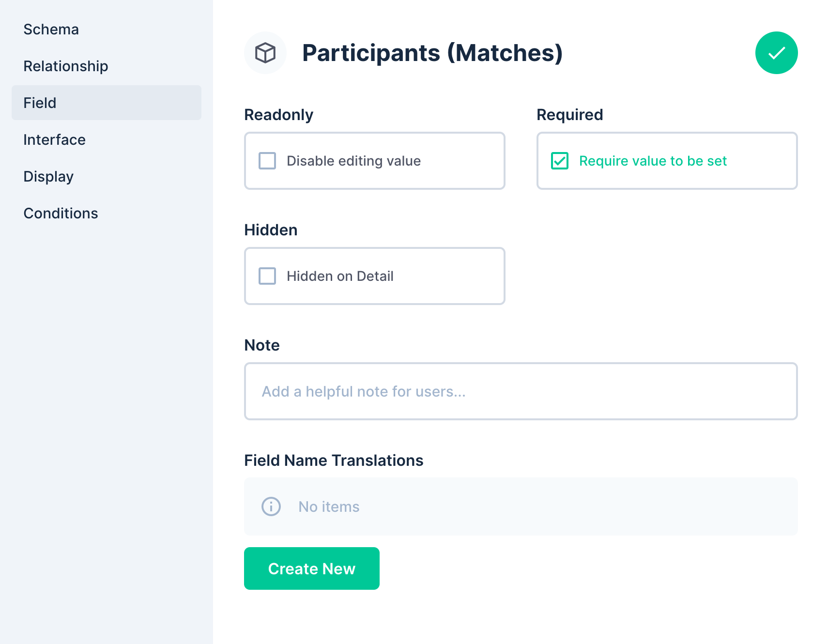This screenshot has height=644, width=828.
Task: Select the Field section in sidebar
Action: coord(39,103)
